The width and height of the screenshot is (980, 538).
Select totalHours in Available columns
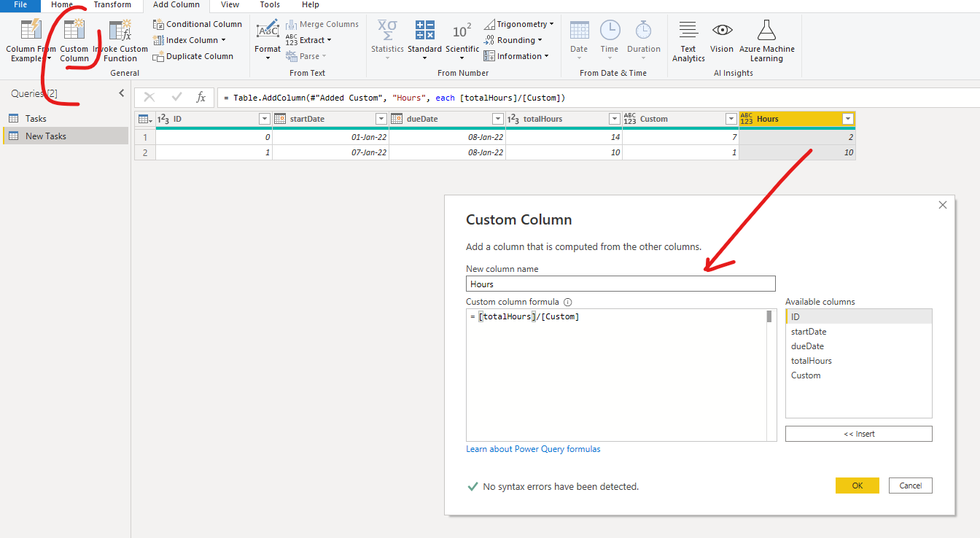click(859, 361)
